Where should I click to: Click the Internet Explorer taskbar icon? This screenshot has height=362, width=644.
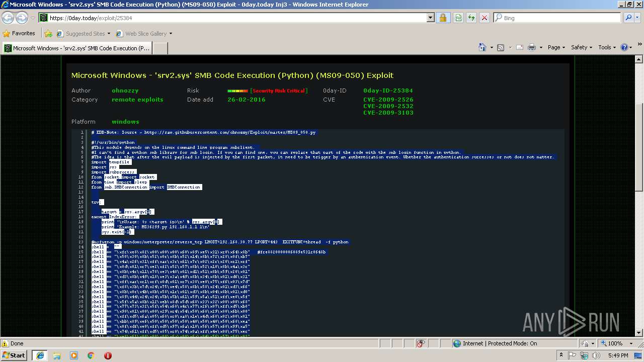click(x=40, y=355)
